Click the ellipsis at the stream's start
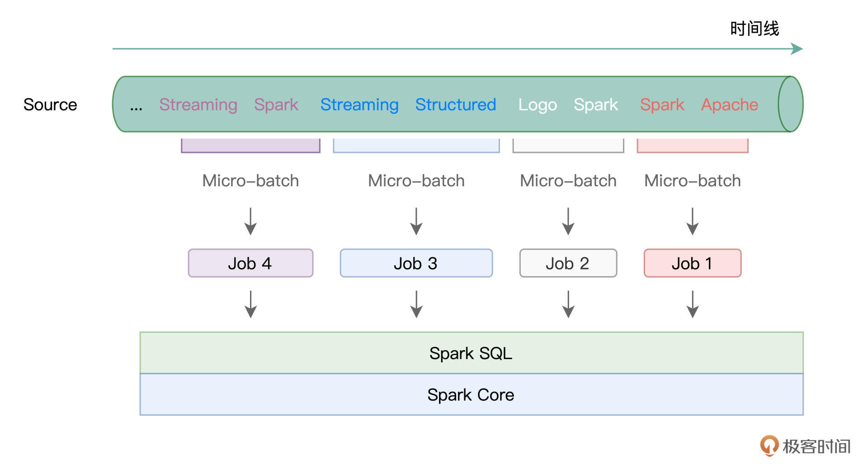This screenshot has height=468, width=868. tap(136, 107)
